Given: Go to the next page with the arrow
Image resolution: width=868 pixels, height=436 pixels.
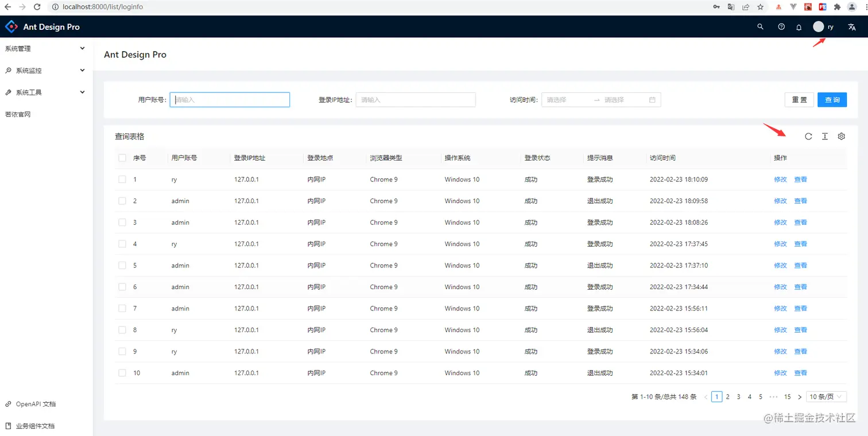Looking at the screenshot, I should tap(800, 397).
